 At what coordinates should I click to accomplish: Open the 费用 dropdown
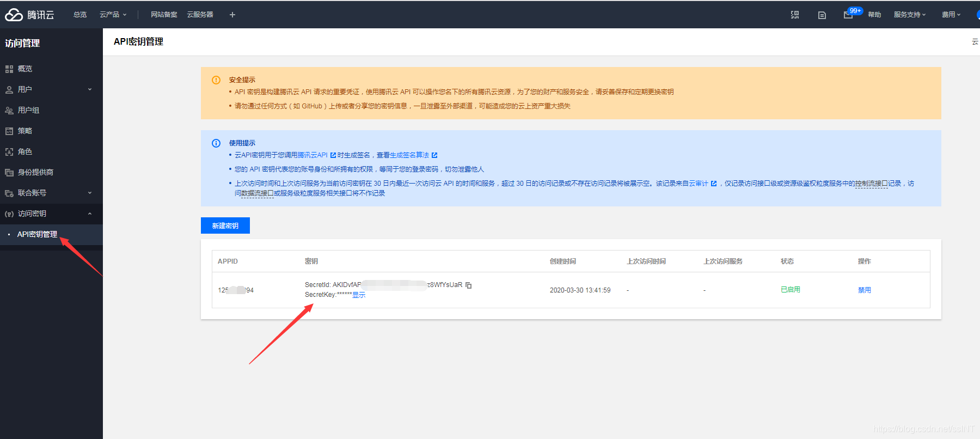pyautogui.click(x=951, y=15)
